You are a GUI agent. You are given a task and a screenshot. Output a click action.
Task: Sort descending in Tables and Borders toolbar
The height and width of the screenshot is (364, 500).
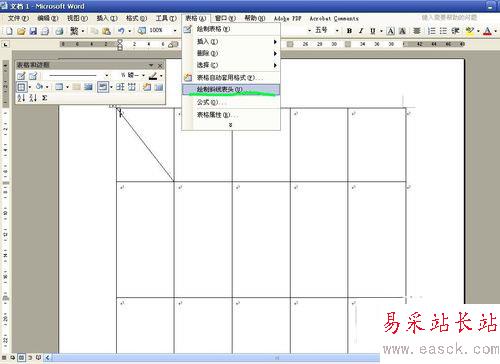[x=33, y=98]
